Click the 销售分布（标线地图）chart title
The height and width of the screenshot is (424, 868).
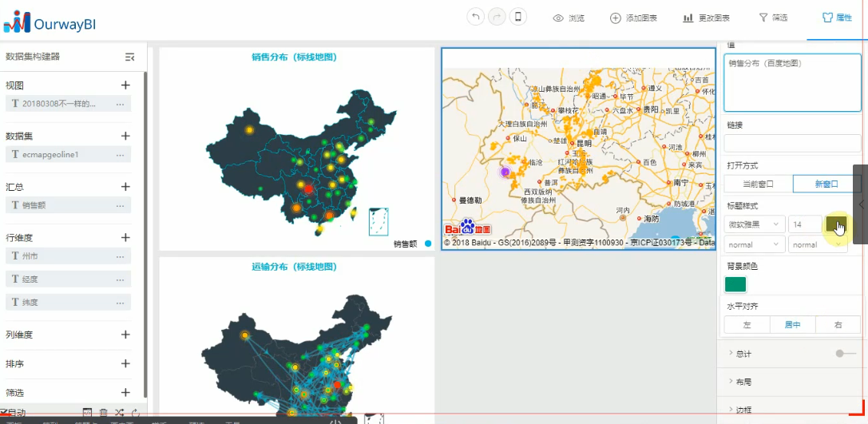[295, 57]
